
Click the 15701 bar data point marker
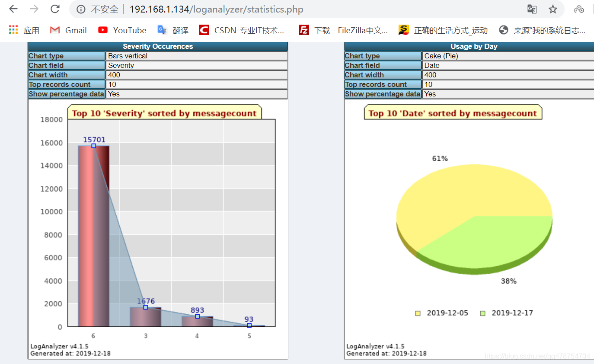93,146
